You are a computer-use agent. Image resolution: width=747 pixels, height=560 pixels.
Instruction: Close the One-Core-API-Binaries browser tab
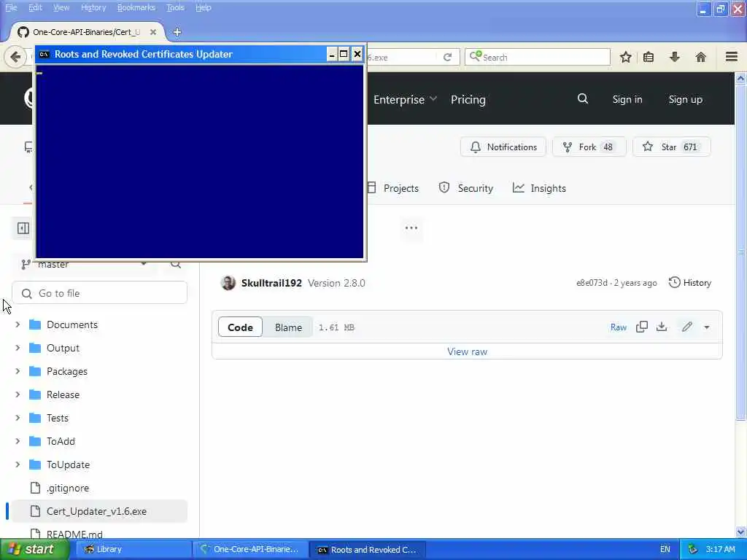point(153,32)
